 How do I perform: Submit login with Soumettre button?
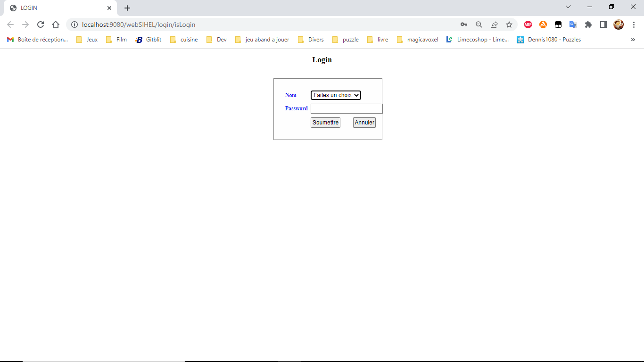pos(325,123)
